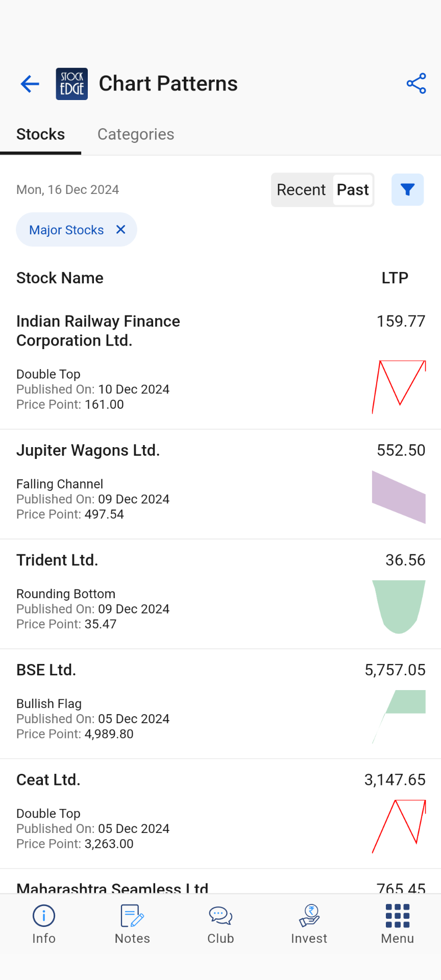The width and height of the screenshot is (441, 980).
Task: Tap the BSE Bullish Flag pattern thumbnail
Action: tap(399, 716)
